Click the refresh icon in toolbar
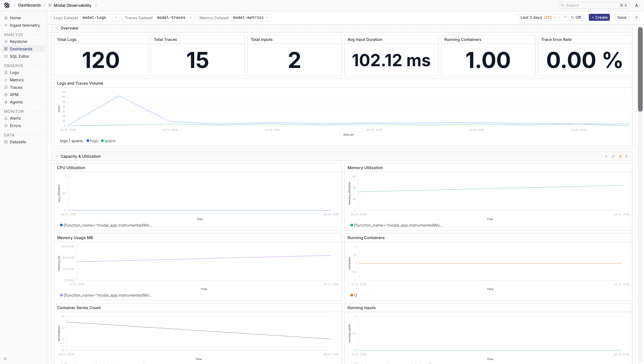This screenshot has height=364, width=644. [565, 17]
